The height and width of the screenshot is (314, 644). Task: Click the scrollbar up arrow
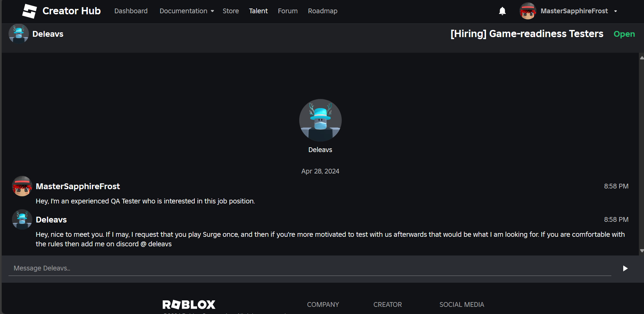[641, 57]
